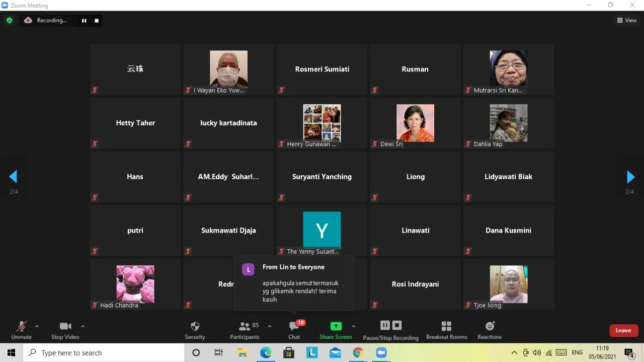Select Dewi Sri participant tile

(x=415, y=123)
